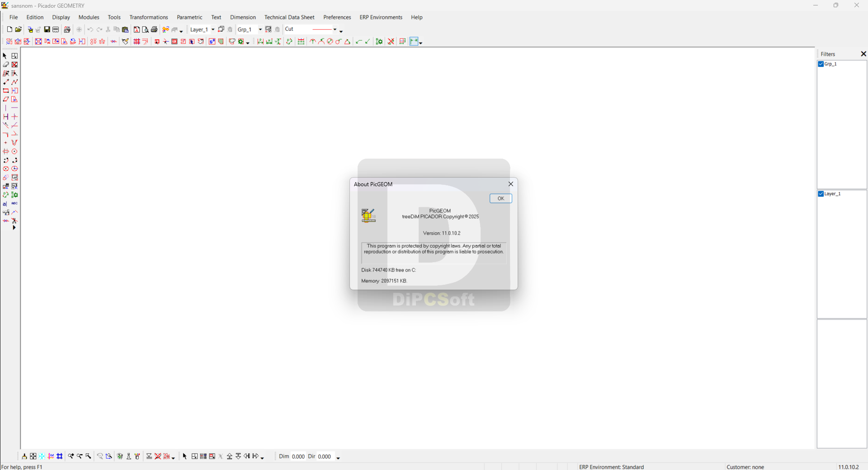
Task: Click 'Memory 2097151 KB.' text
Action: [x=384, y=281]
